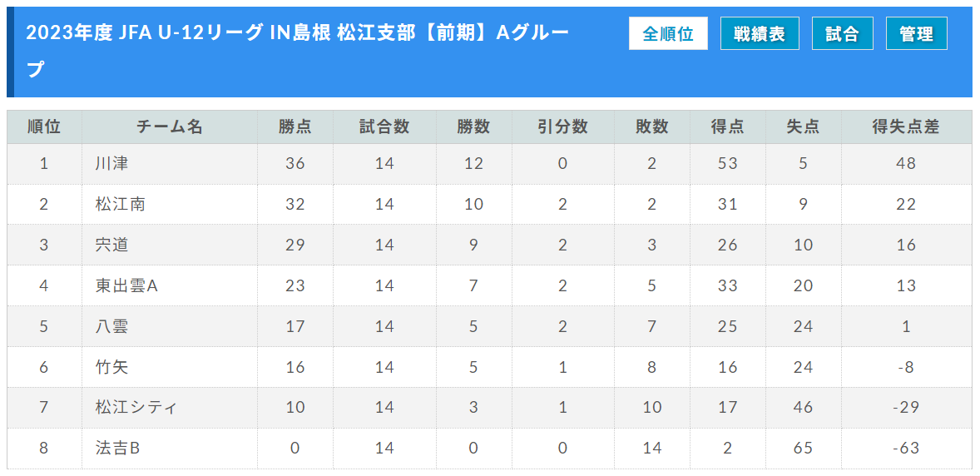Select team name 松江シティ
Viewport: 980px width, 476px height.
[136, 408]
